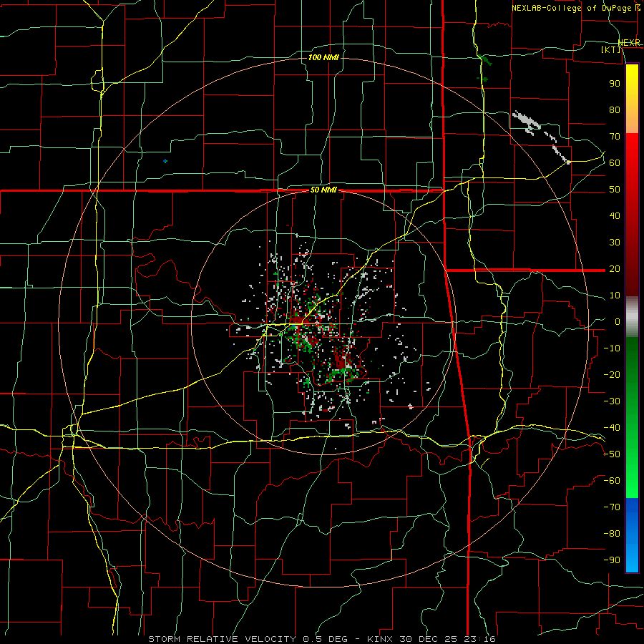Image resolution: width=644 pixels, height=644 pixels.
Task: Click the 50 NMI range ring label
Action: [323, 190]
